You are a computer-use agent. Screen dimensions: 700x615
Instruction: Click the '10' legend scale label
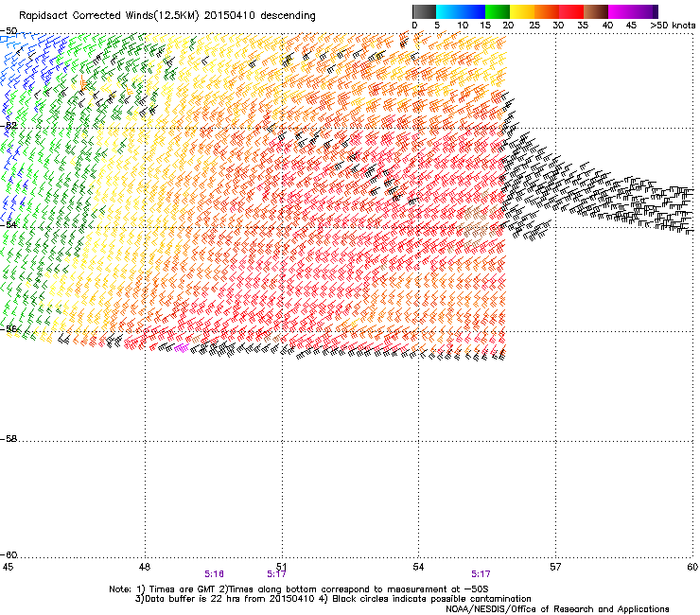(x=463, y=26)
